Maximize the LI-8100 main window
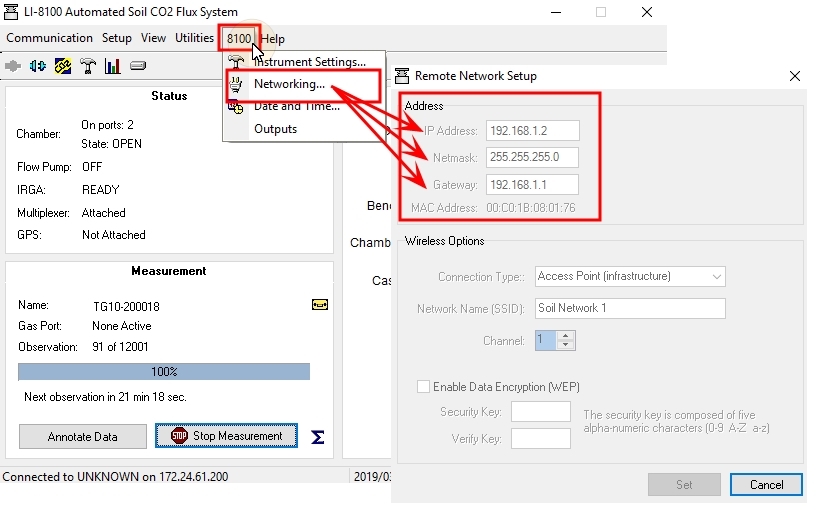 click(601, 12)
